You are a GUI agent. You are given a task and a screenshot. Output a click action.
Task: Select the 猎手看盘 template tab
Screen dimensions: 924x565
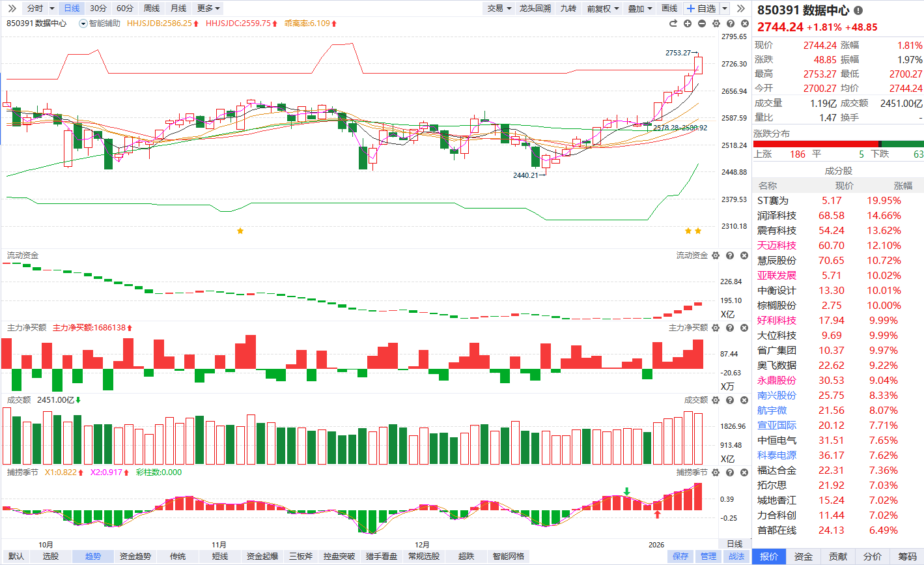(382, 557)
